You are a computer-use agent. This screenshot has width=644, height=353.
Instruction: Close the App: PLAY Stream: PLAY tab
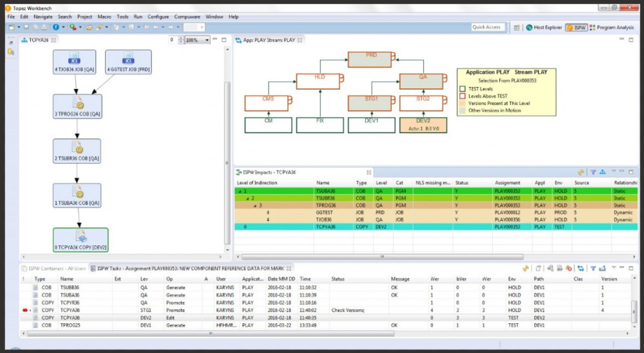click(x=300, y=40)
